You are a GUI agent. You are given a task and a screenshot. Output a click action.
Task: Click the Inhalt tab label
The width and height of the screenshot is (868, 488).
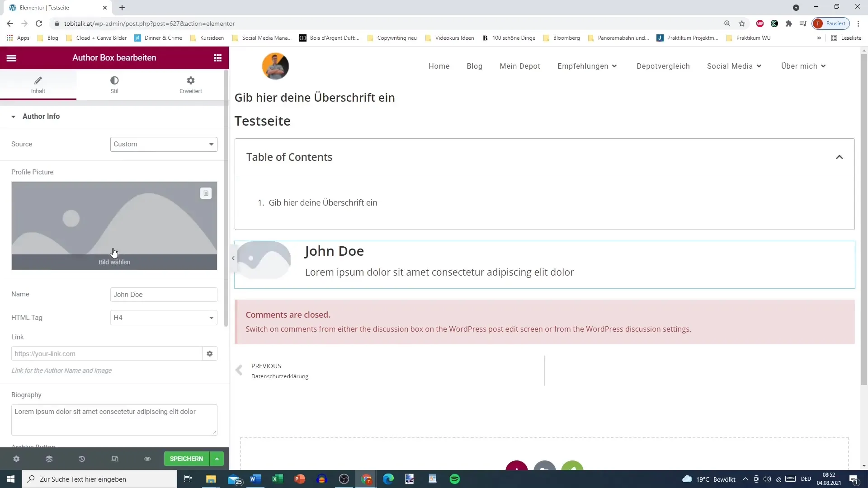pos(38,90)
